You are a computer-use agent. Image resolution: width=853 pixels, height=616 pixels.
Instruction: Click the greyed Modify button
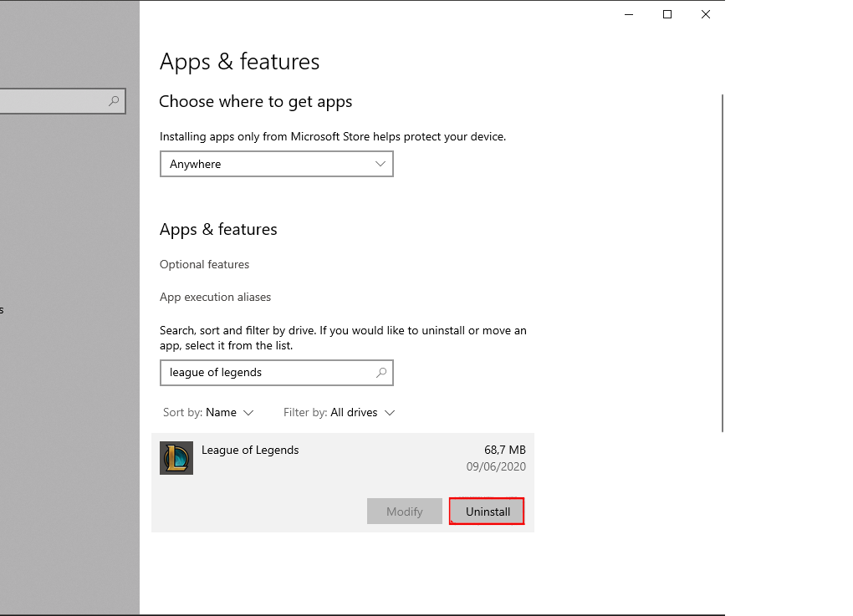(x=404, y=511)
